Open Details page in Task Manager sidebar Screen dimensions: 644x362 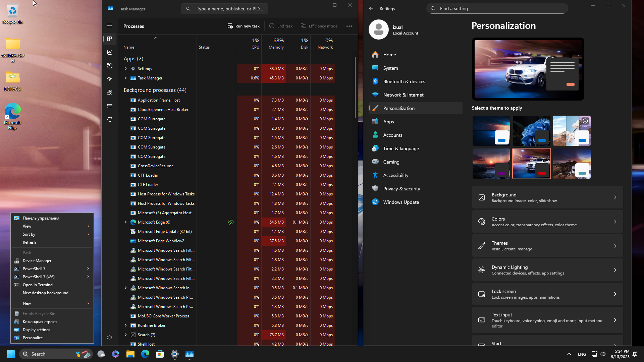pyautogui.click(x=110, y=106)
